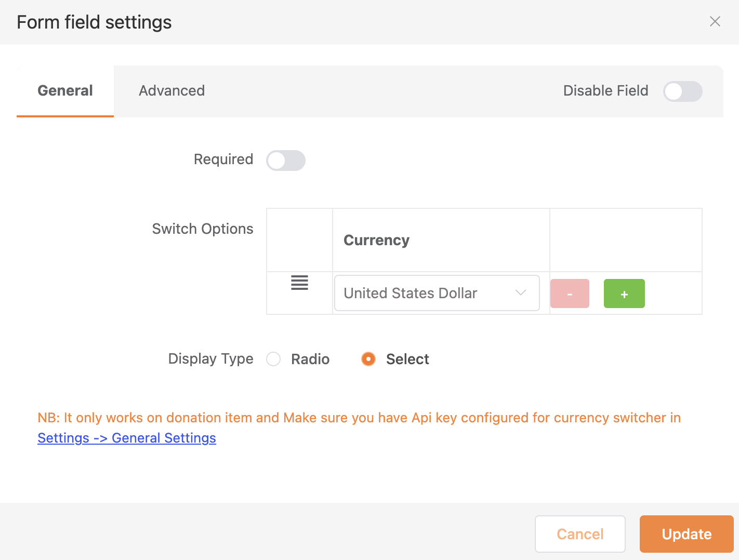739x560 pixels.
Task: Open the United States Dollar currency dropdown
Action: 437,293
